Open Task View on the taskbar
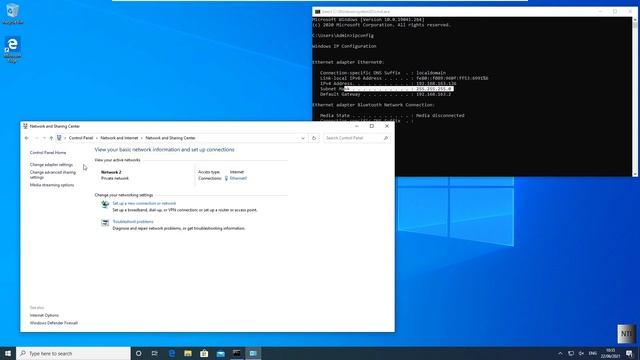The height and width of the screenshot is (360, 640). click(x=155, y=353)
